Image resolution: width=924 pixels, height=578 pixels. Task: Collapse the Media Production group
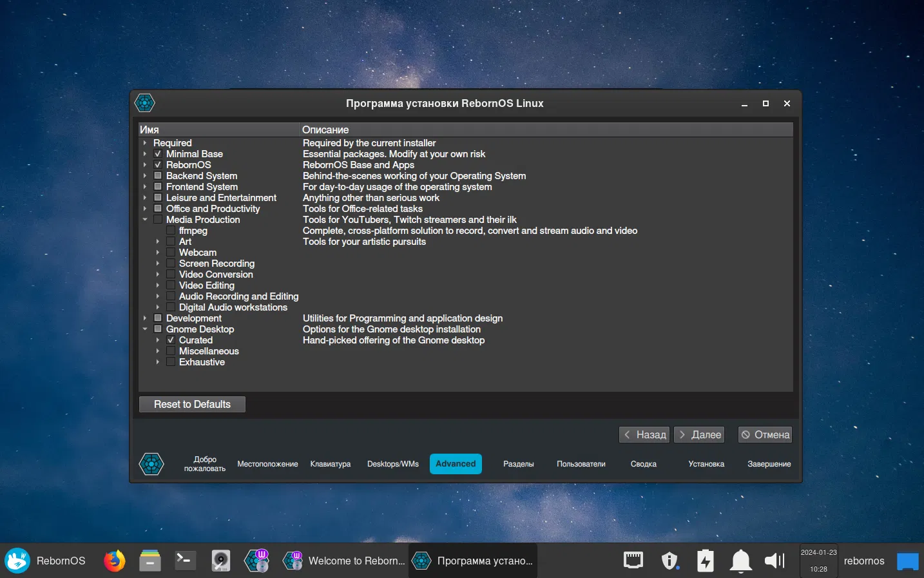145,220
